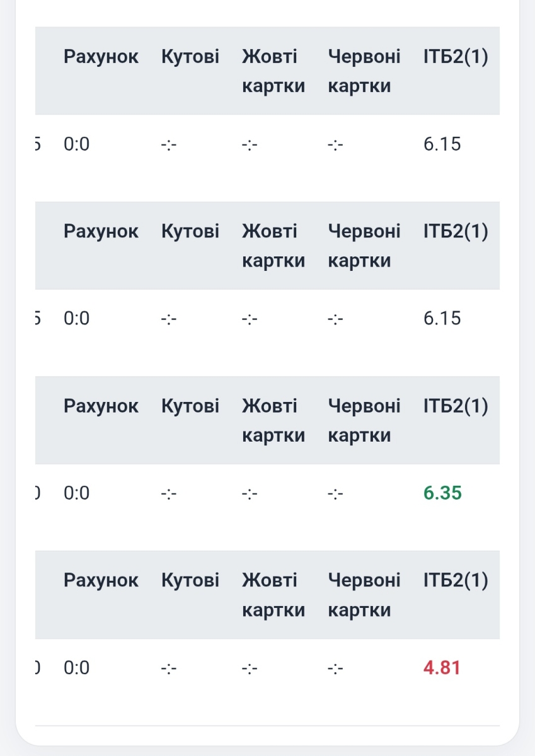Click the red 4.81 odds value
This screenshot has width=535, height=756.
tap(442, 667)
